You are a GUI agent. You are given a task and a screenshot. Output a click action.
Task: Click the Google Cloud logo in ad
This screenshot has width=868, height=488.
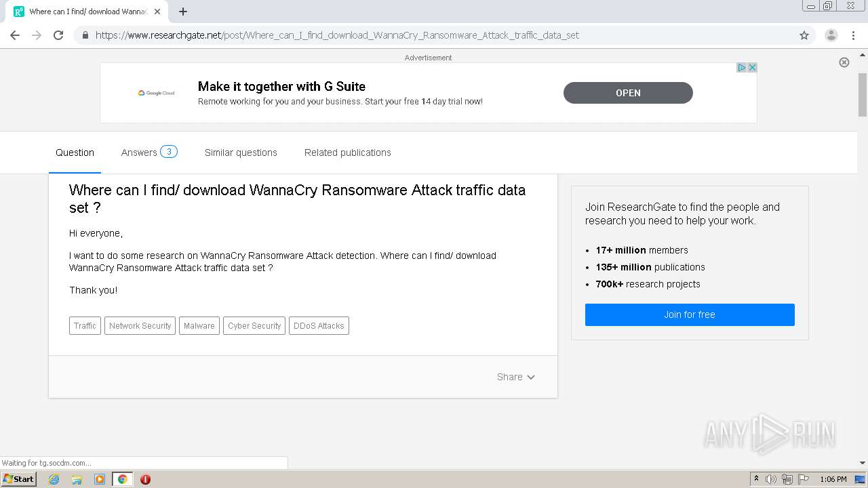[157, 93]
